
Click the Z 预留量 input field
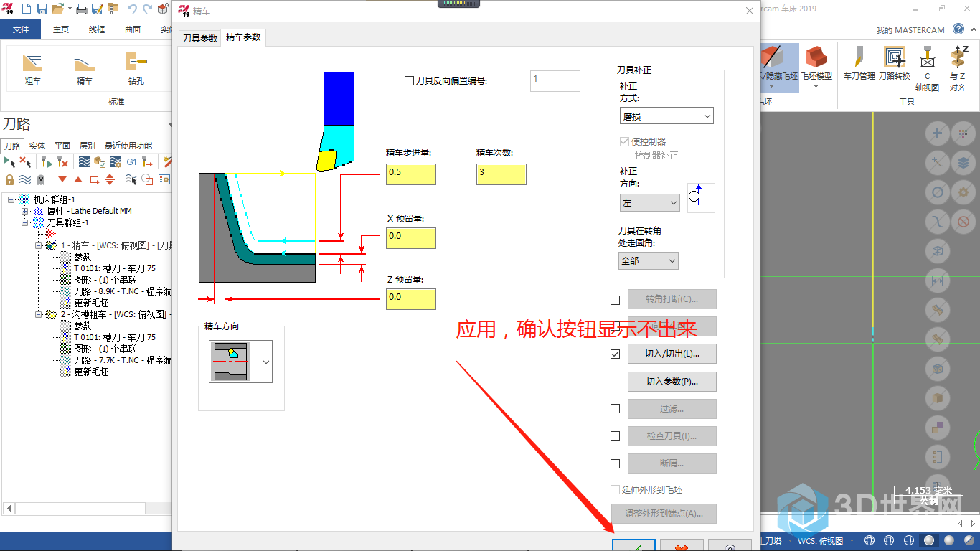point(411,299)
